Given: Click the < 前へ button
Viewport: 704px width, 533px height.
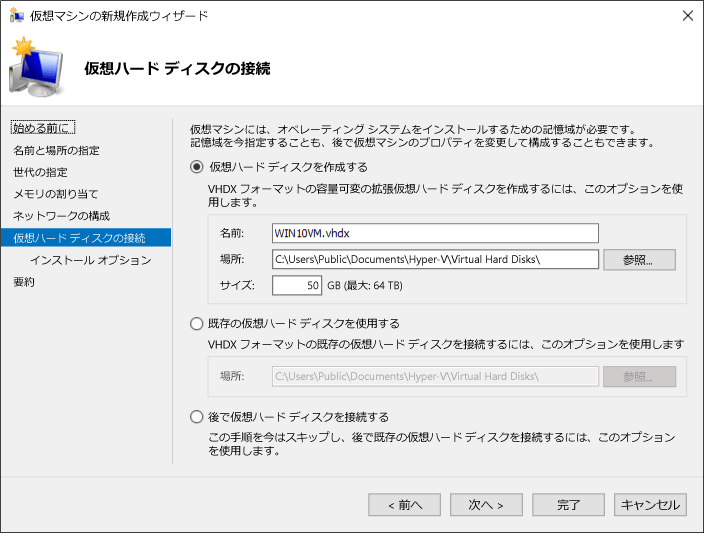Looking at the screenshot, I should (x=405, y=505).
